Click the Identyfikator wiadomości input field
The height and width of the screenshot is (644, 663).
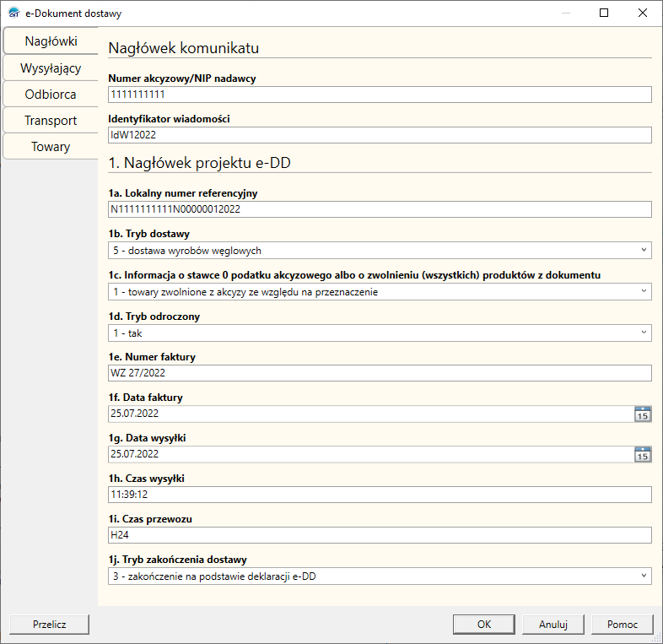point(380,135)
